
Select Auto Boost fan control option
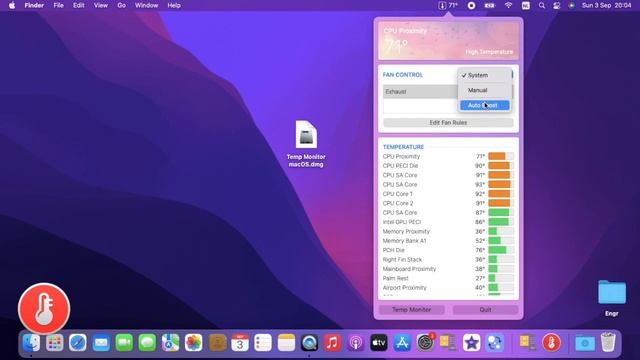(484, 105)
